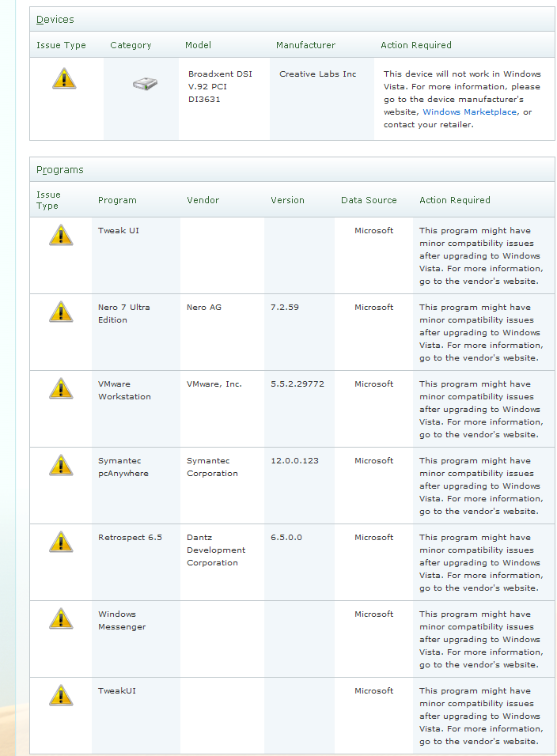This screenshot has width=557, height=756.
Task: Click version 12.0.0.123 cell
Action: [x=294, y=460]
